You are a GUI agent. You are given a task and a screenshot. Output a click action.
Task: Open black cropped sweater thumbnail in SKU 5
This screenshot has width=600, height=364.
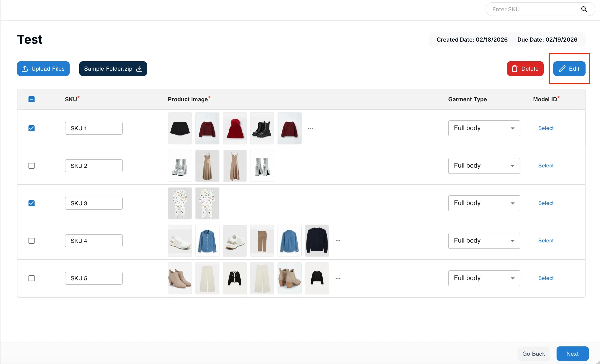(x=317, y=278)
